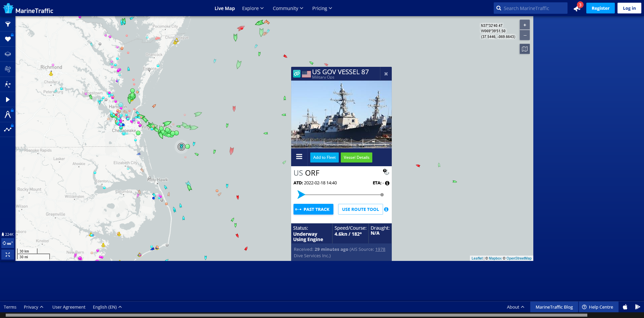Click the red vessel marker near Kitty Hawk
This screenshot has height=318, width=644.
pos(237,197)
